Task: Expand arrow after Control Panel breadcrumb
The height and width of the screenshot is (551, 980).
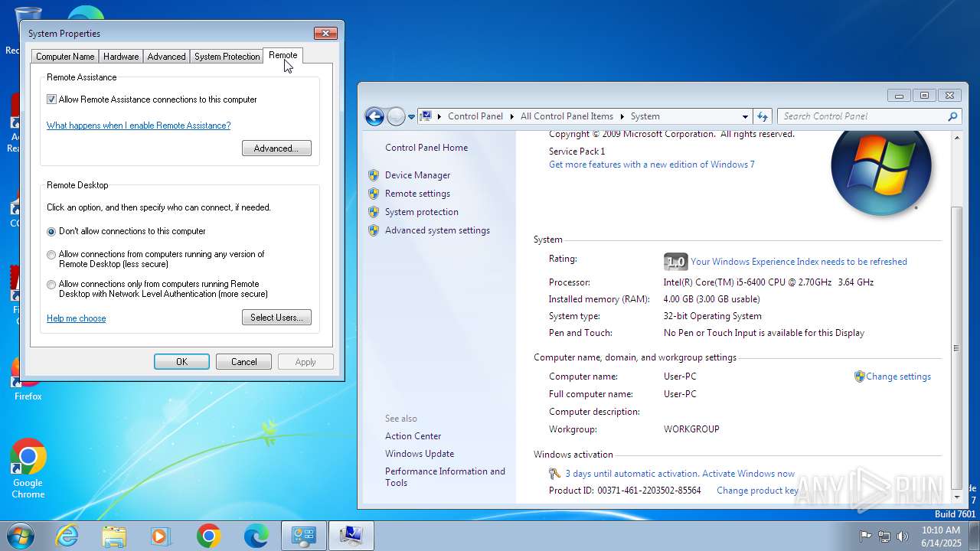Action: tap(511, 116)
